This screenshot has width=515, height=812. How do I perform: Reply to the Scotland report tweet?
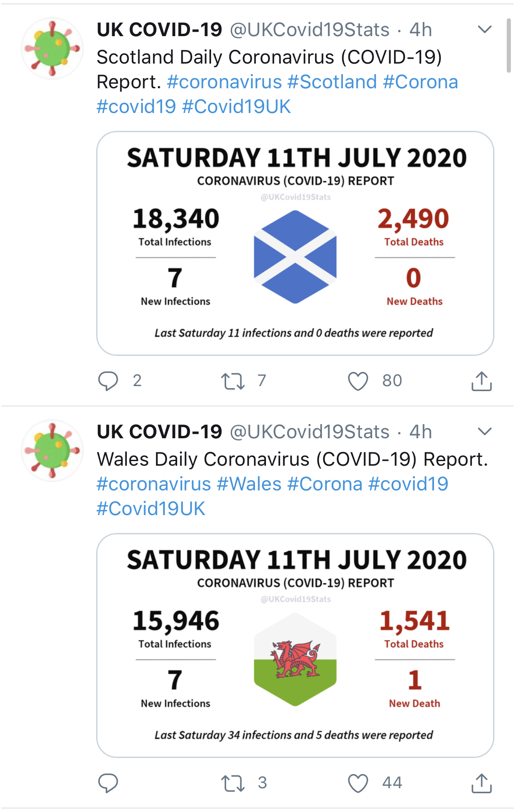[108, 381]
